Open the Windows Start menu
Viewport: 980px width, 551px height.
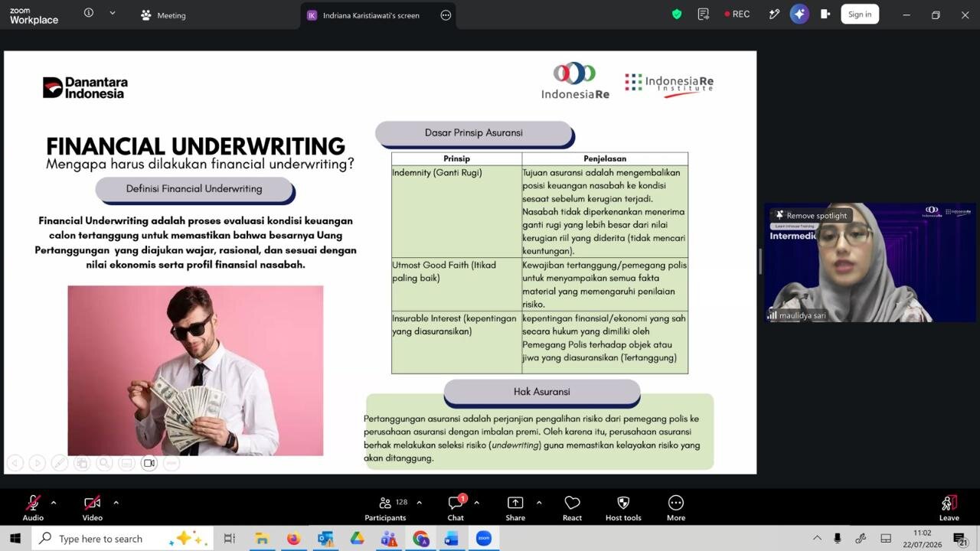click(15, 539)
